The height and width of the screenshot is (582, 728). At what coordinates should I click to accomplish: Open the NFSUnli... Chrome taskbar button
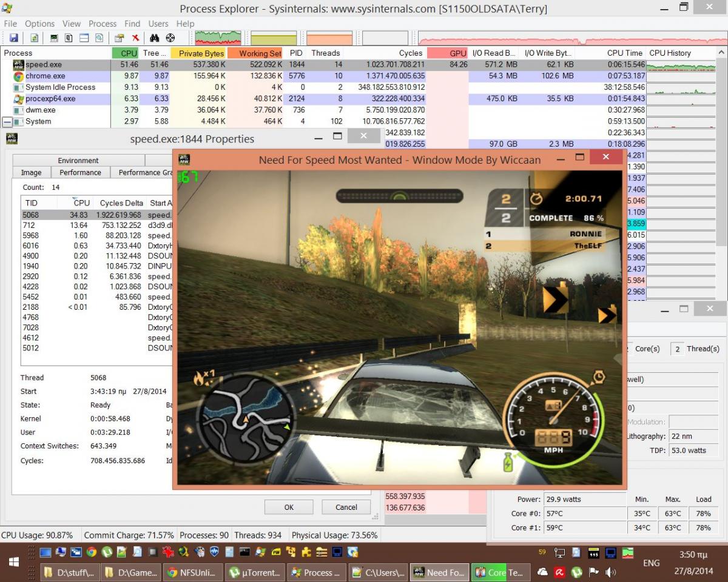pos(192,572)
